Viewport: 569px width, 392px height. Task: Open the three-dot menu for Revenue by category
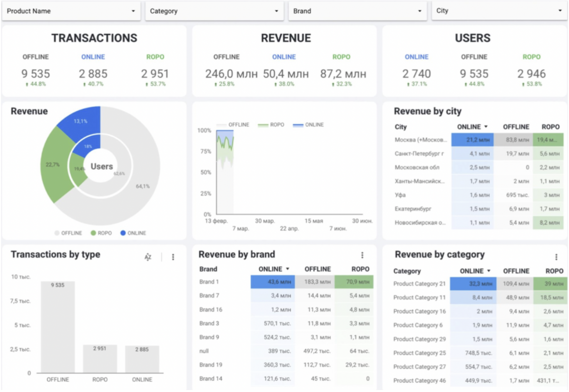point(556,257)
